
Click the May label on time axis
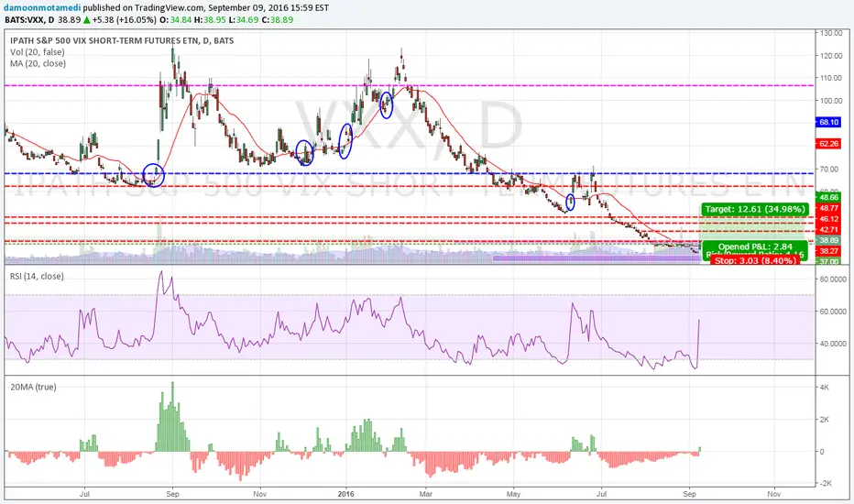tap(514, 494)
